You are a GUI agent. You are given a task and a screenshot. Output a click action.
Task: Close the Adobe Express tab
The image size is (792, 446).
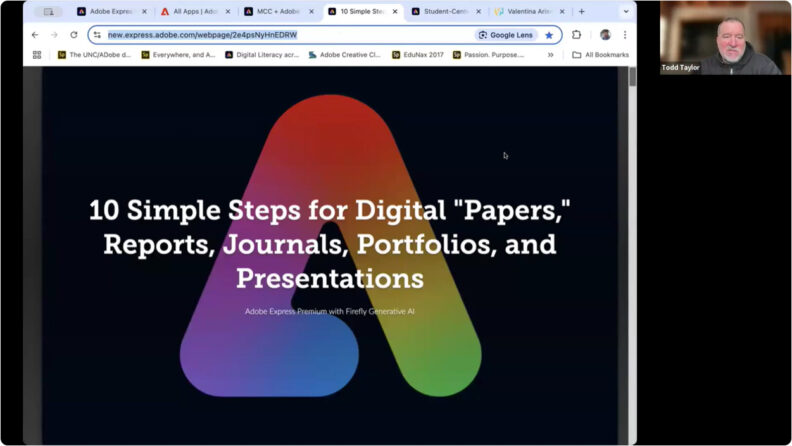144,11
